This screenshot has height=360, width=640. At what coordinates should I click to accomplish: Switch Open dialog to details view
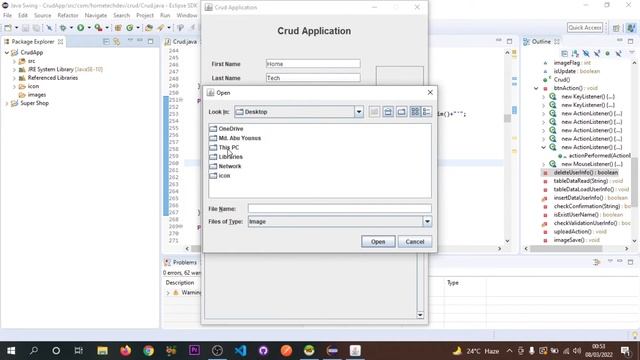[427, 112]
